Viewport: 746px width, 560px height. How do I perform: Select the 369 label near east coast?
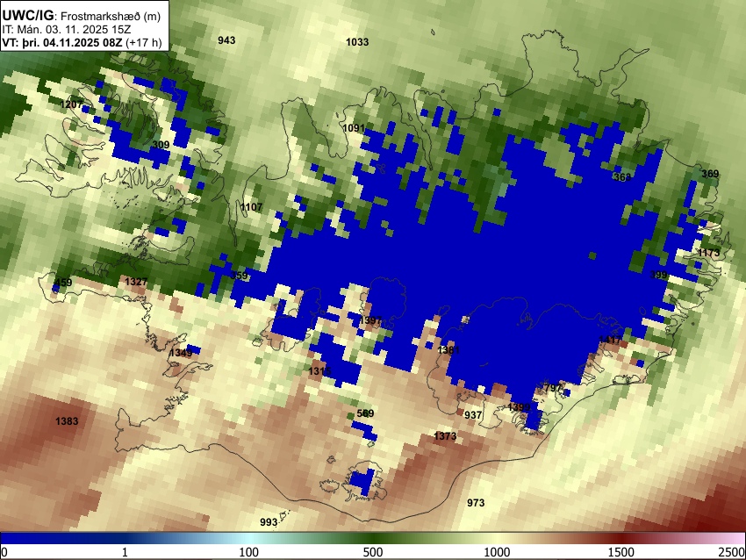click(710, 174)
